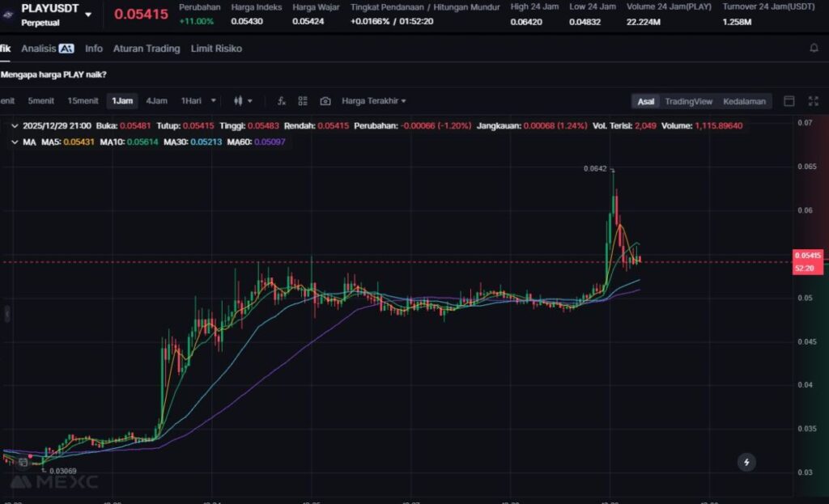
Task: Click the notification bell icon
Action: (x=814, y=49)
